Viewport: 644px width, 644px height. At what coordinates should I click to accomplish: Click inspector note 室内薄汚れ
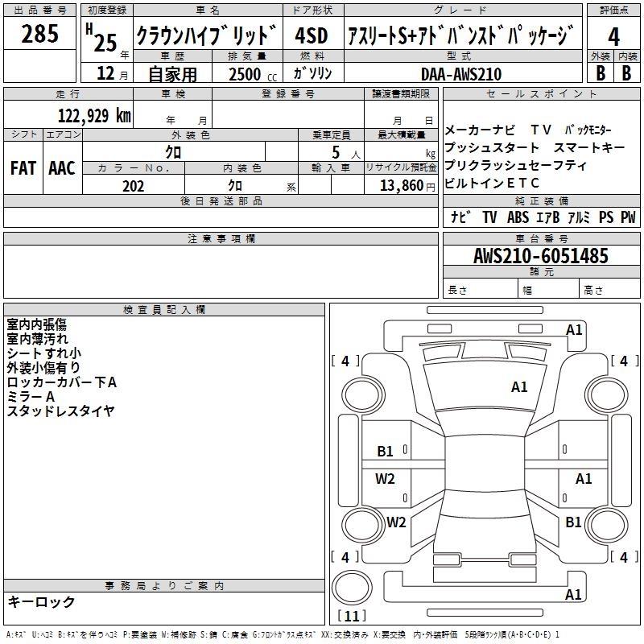[x=37, y=339]
